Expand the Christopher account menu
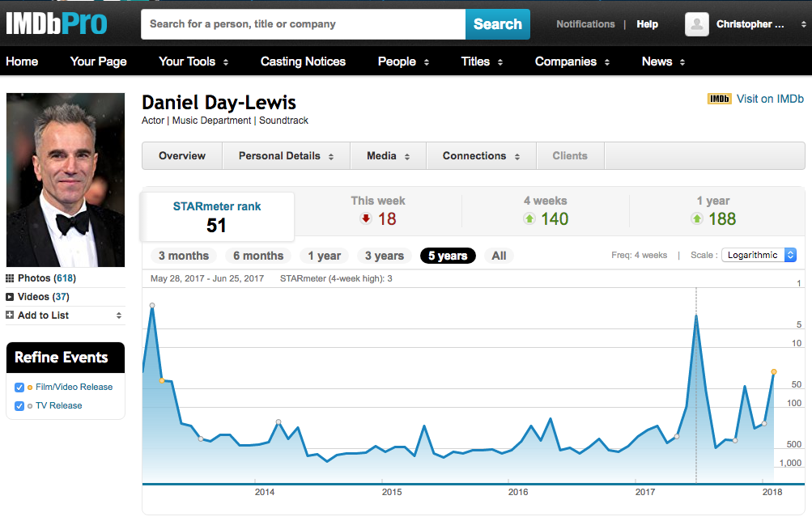812x521 pixels. click(x=804, y=24)
